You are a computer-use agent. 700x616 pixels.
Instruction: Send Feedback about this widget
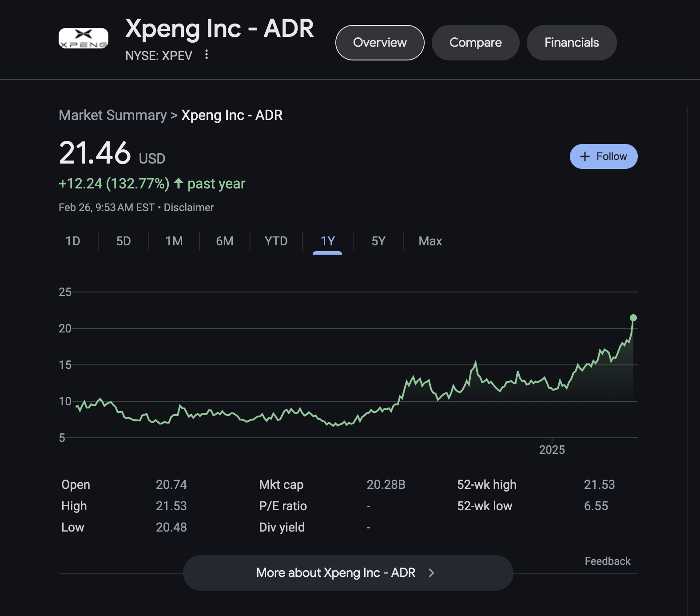(x=607, y=561)
